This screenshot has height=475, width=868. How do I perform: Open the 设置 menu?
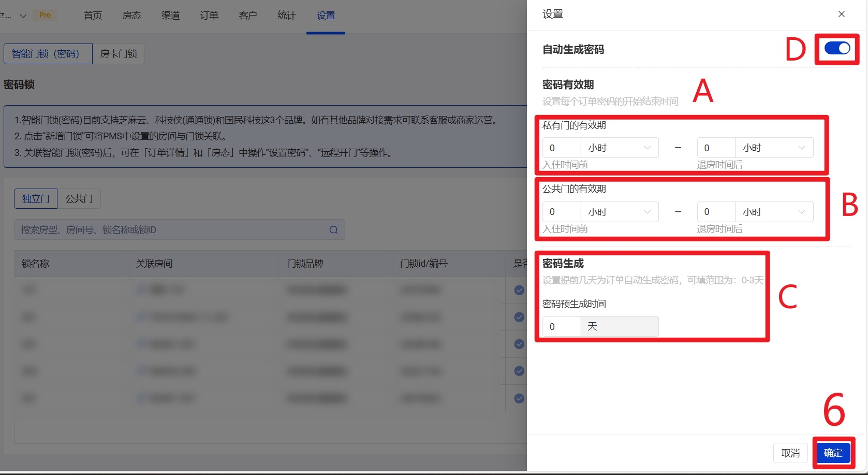326,16
